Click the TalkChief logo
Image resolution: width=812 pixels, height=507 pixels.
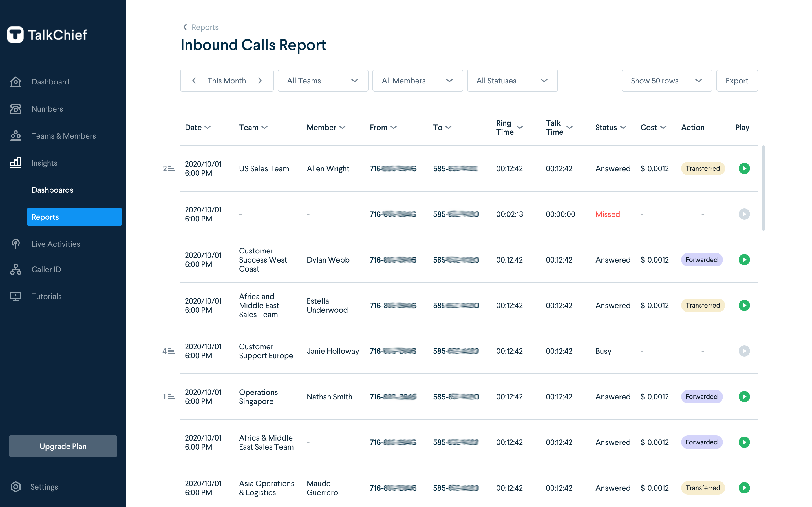point(47,35)
